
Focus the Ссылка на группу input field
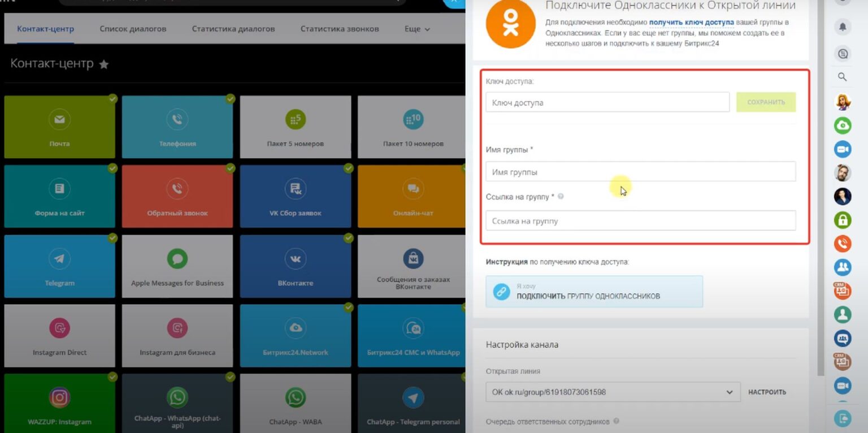(x=640, y=220)
